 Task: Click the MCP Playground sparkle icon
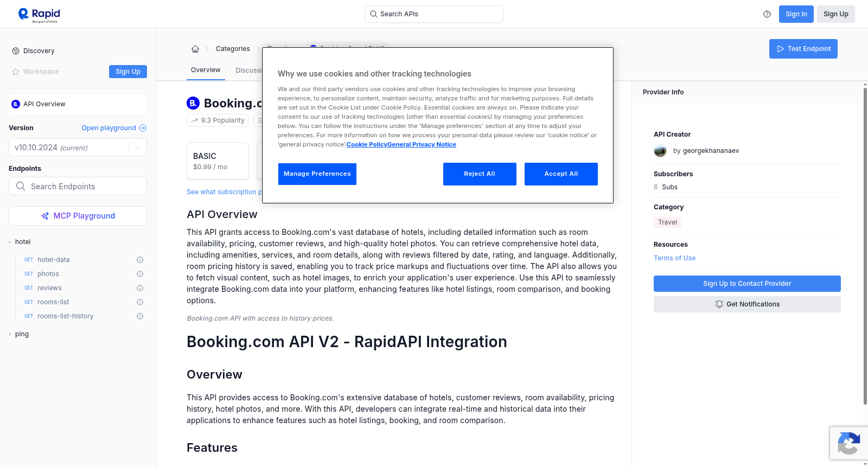point(45,216)
